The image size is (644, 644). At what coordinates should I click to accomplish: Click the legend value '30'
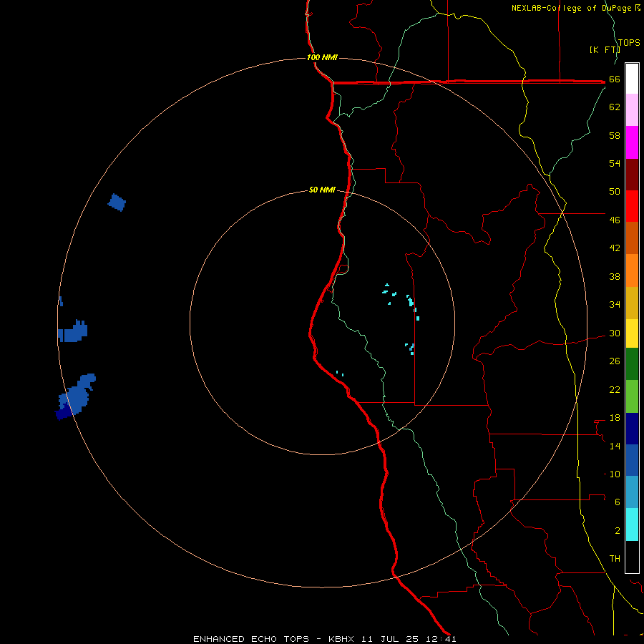point(615,333)
